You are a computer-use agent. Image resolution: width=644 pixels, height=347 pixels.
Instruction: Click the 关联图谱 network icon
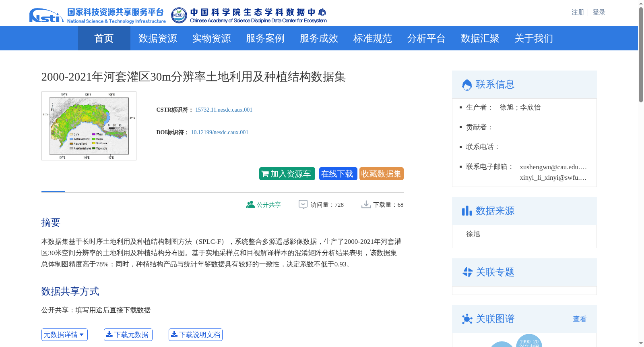coord(467,319)
